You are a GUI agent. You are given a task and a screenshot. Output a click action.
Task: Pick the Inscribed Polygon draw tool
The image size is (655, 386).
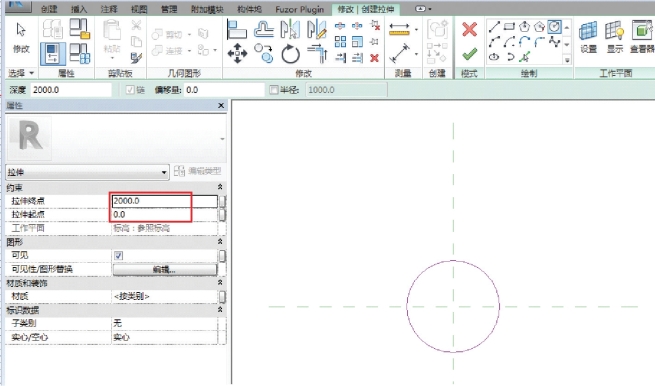pyautogui.click(x=524, y=27)
